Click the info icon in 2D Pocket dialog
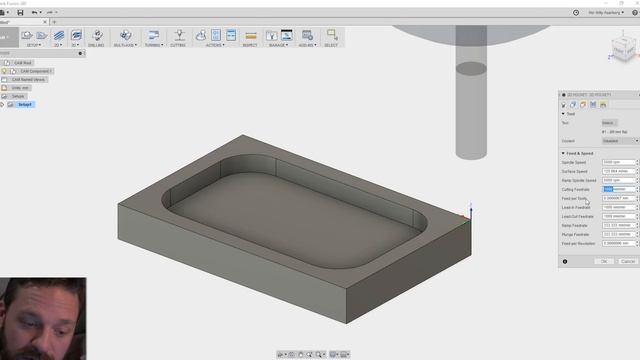 [x=565, y=262]
